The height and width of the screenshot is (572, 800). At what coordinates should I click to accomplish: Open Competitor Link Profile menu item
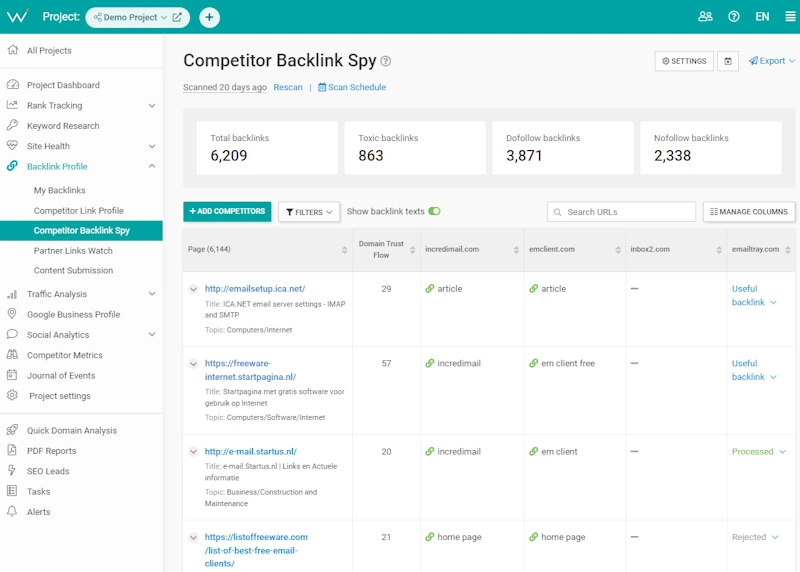79,210
